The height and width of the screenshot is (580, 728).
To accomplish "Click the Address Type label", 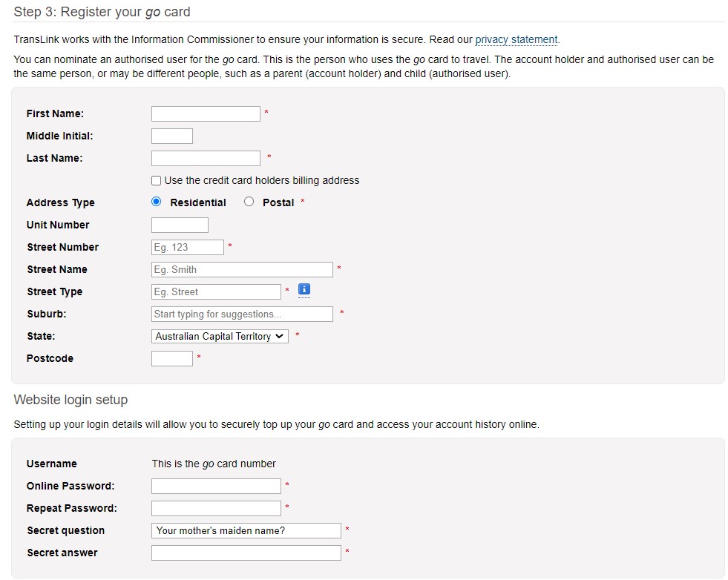I will pyautogui.click(x=60, y=202).
